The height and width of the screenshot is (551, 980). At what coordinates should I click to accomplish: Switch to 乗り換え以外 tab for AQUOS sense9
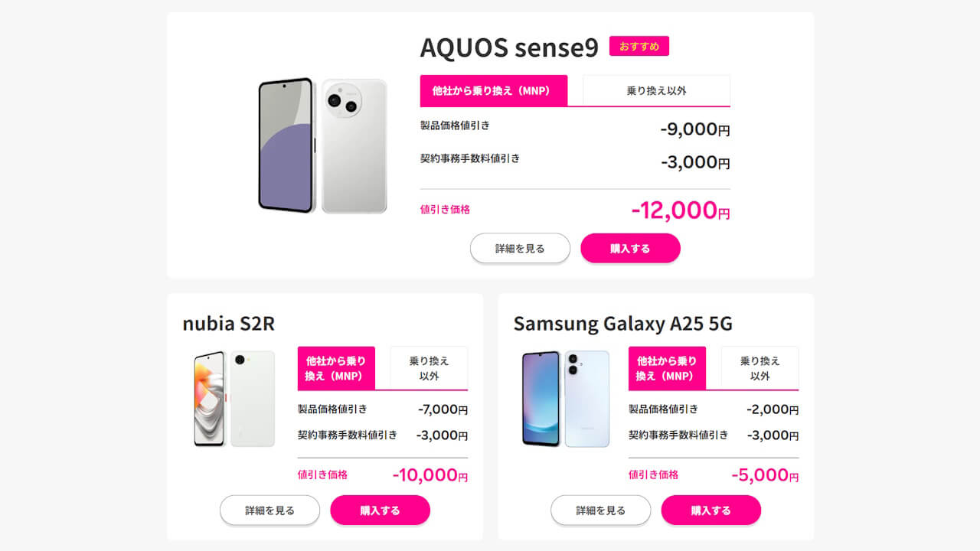pos(655,90)
